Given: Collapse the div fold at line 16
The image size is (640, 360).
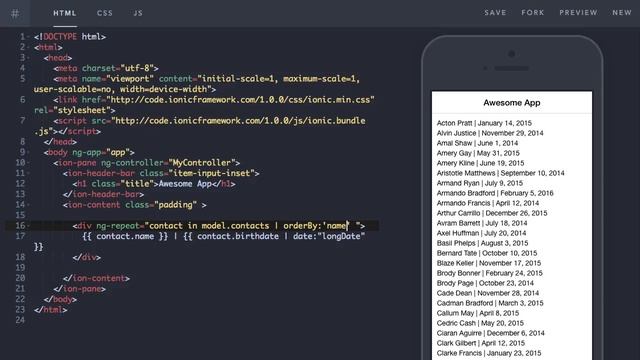Looking at the screenshot, I should (28, 226).
